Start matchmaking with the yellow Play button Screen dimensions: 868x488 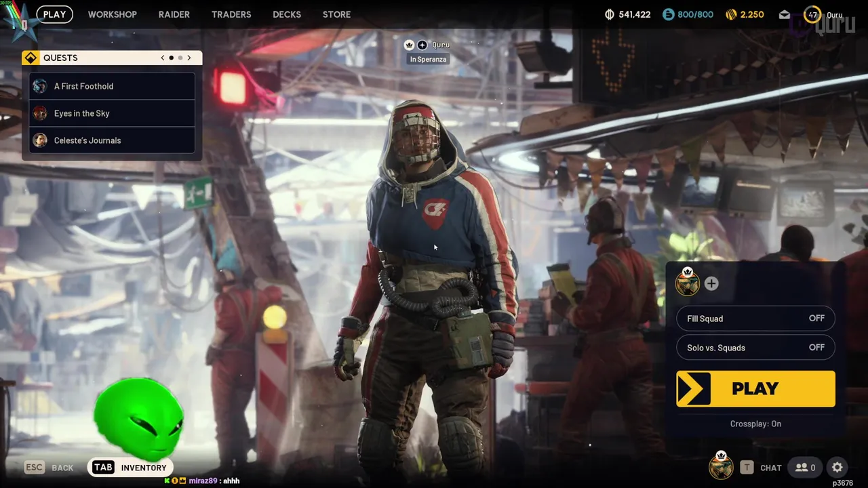[755, 388]
